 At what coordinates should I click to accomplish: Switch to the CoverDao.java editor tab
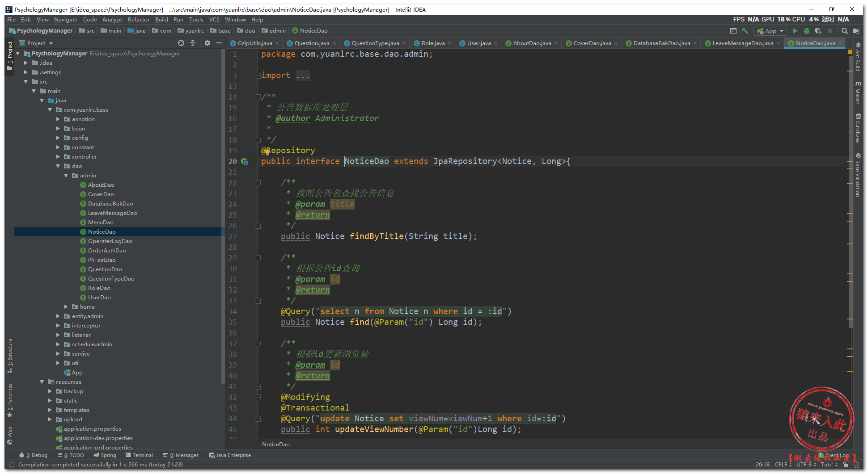[592, 43]
